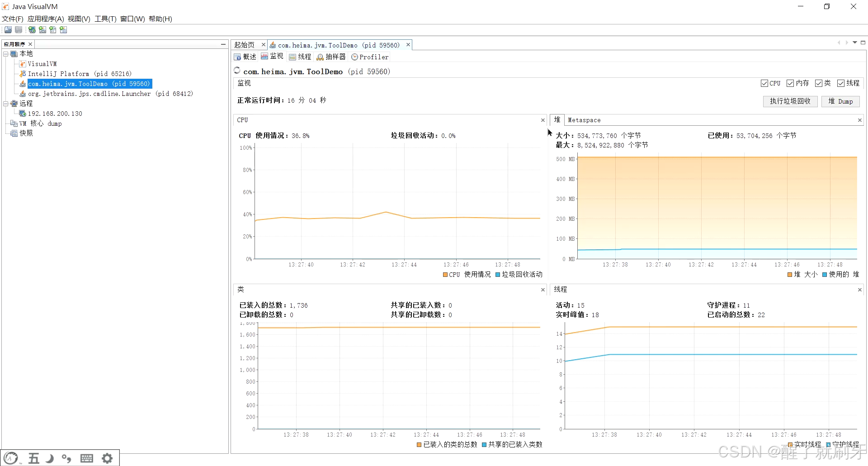The height and width of the screenshot is (466, 868).
Task: Open 应用程序(A) menu
Action: tap(46, 19)
